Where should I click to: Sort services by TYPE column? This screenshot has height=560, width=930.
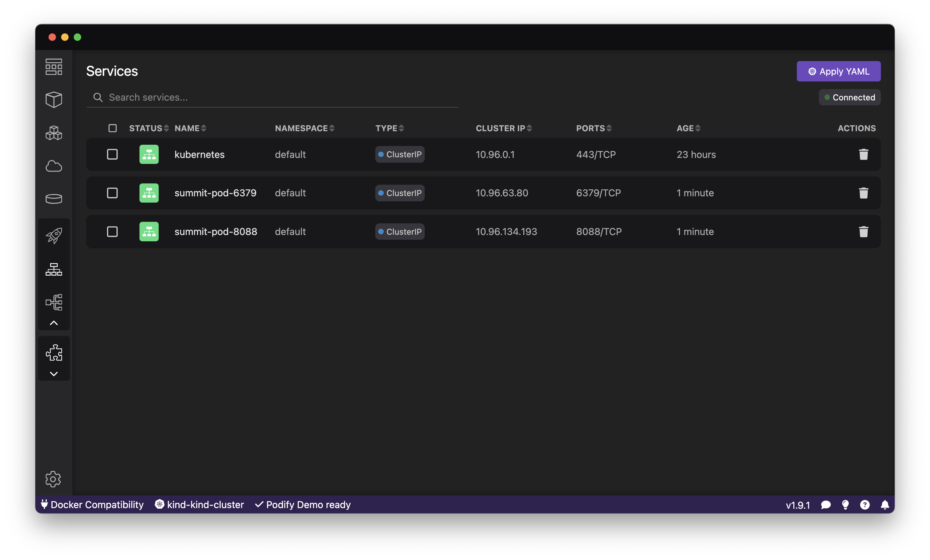click(x=389, y=128)
